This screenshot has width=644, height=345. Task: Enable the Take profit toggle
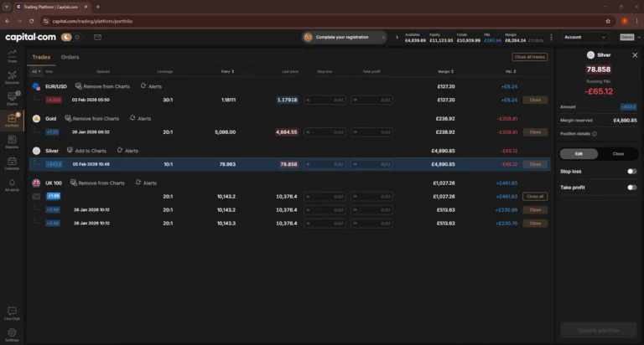[631, 188]
